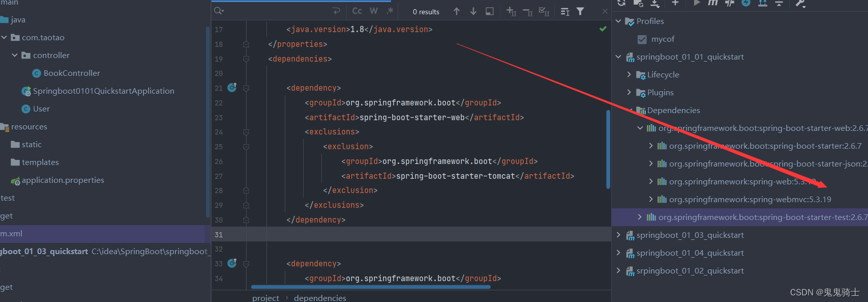868x302 pixels.
Task: Click the Dependencies node label in Maven
Action: click(x=673, y=111)
